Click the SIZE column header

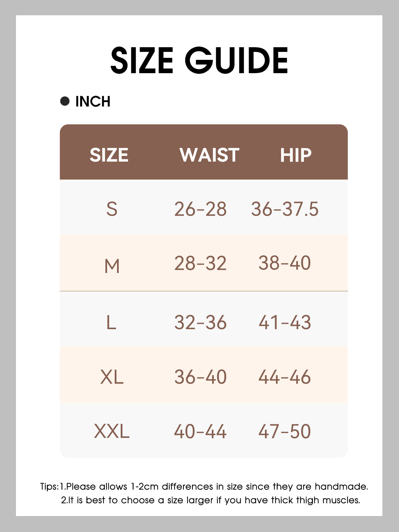point(109,155)
